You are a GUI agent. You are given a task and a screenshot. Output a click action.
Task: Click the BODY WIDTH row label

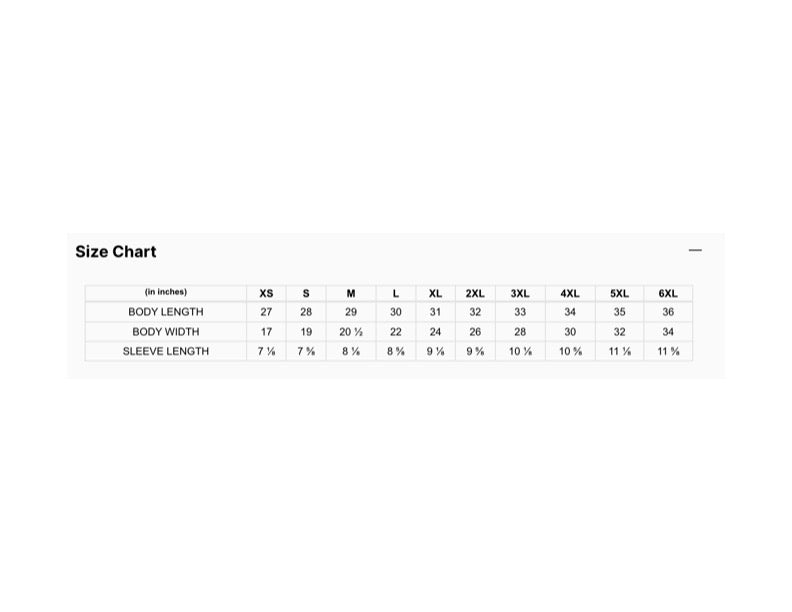coord(166,332)
